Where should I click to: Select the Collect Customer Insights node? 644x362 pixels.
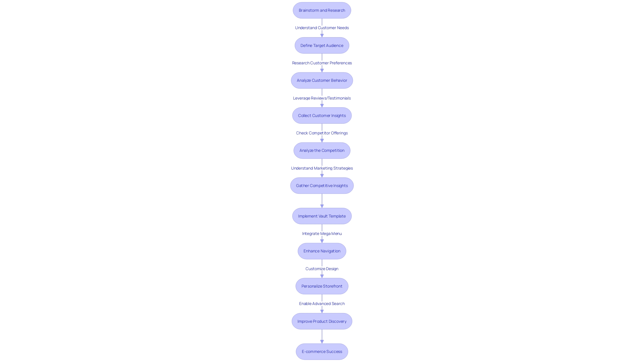pos(322,115)
